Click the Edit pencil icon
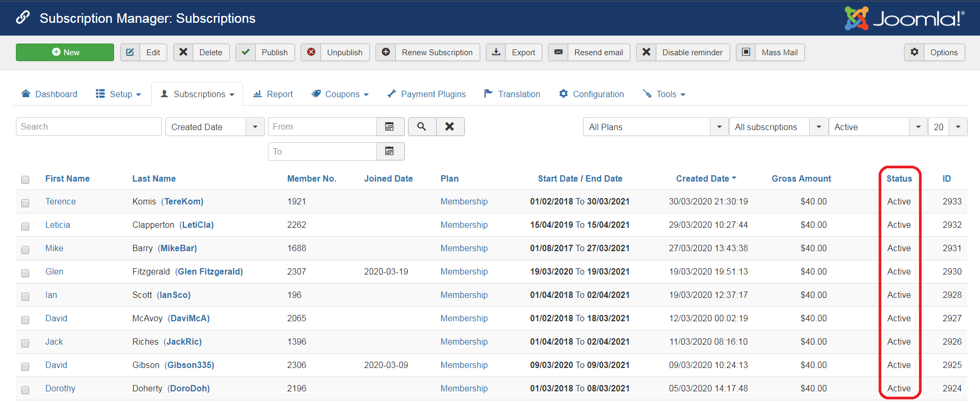This screenshot has width=980, height=402. pyautogui.click(x=130, y=52)
